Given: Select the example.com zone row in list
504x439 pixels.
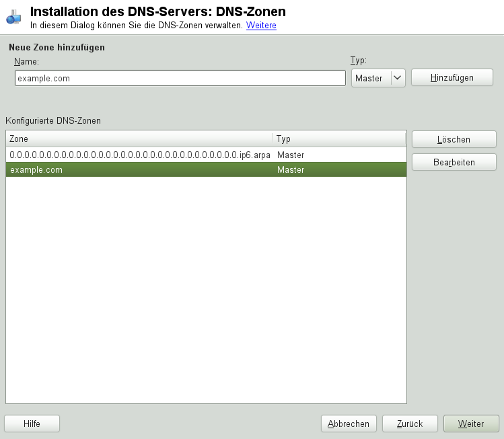Looking at the screenshot, I should click(x=206, y=169).
